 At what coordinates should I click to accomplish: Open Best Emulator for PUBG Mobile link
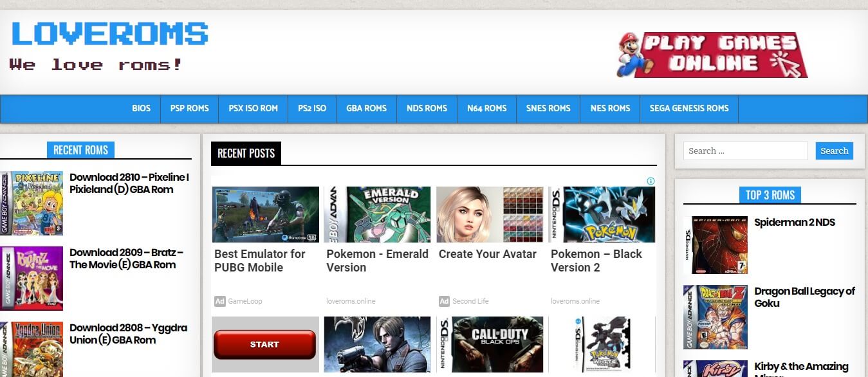click(x=260, y=261)
